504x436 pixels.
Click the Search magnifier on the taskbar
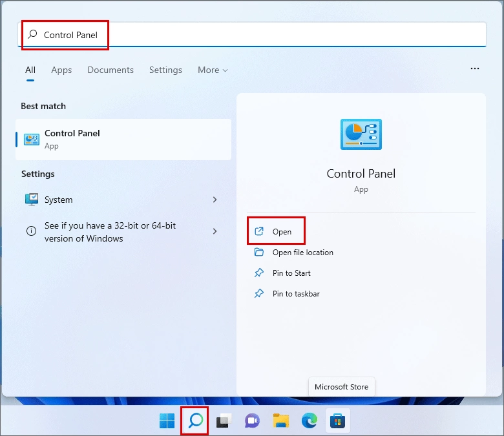click(x=195, y=420)
